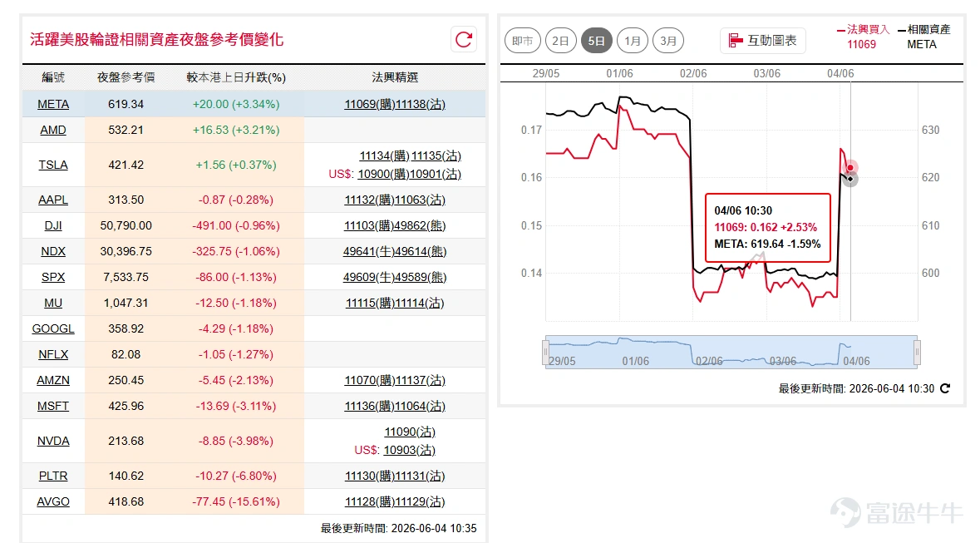
Task: Open the 互動圖表 interactive chart
Action: coord(762,41)
